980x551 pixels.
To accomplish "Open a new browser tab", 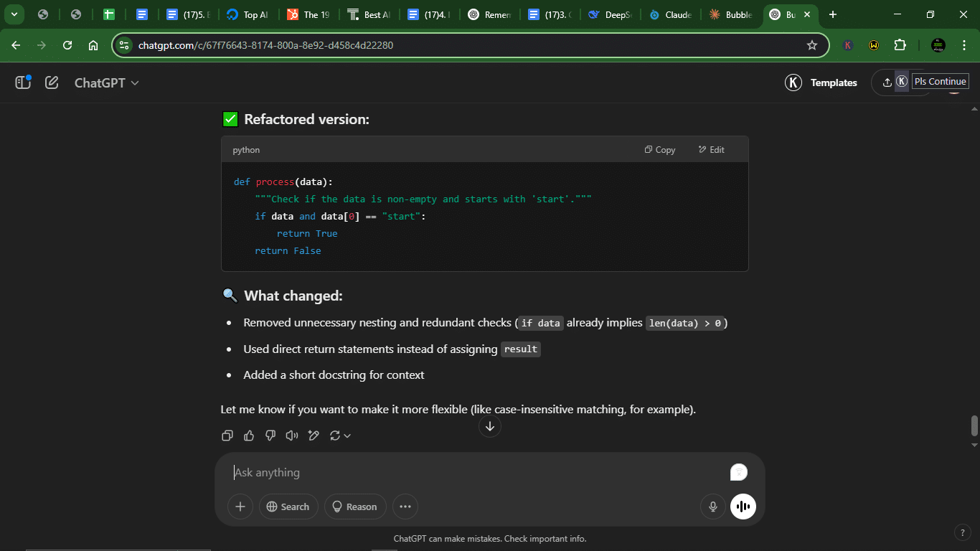I will [833, 14].
